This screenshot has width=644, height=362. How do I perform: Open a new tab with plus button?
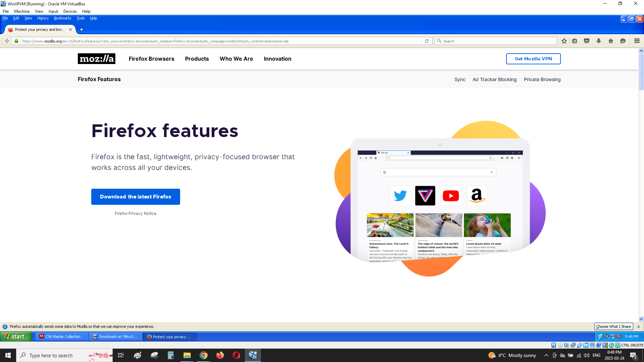coord(82,29)
